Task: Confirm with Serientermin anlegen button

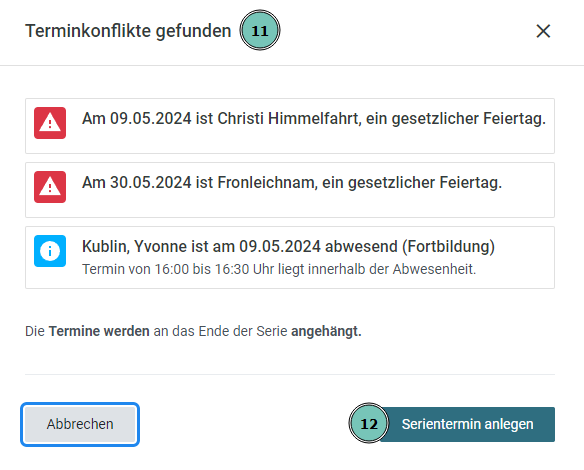Action: [x=467, y=424]
